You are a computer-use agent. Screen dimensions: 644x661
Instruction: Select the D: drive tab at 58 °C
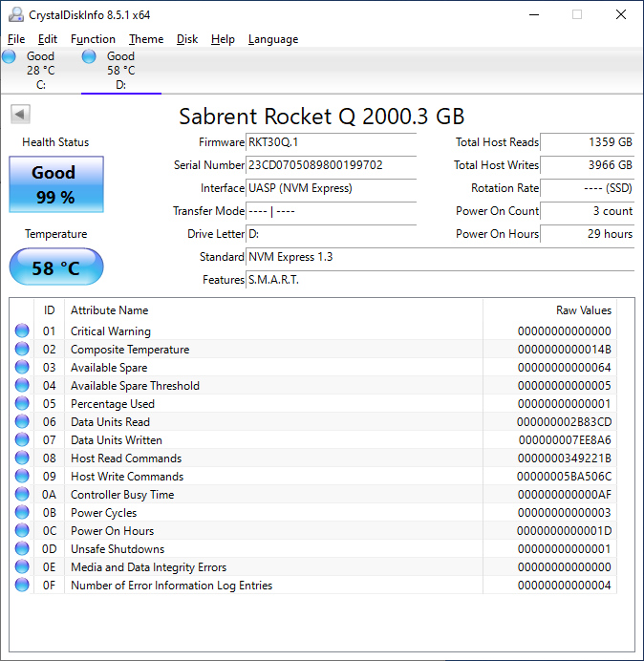click(120, 71)
